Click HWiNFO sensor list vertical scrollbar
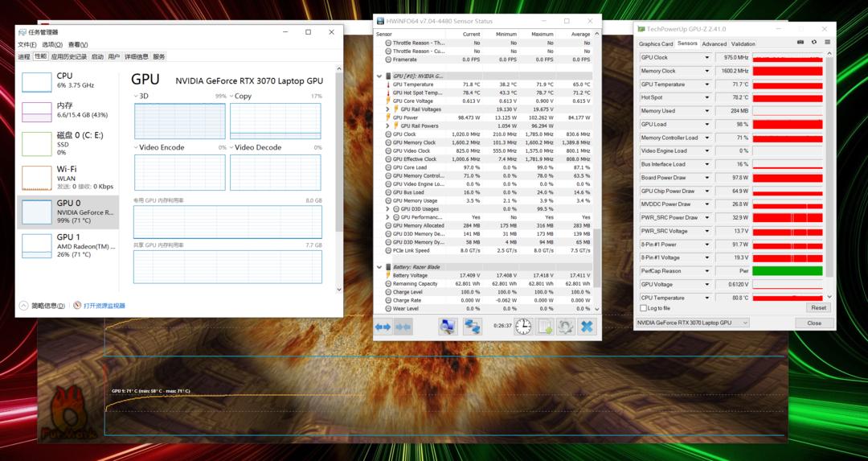Image resolution: width=868 pixels, height=461 pixels. 596,171
